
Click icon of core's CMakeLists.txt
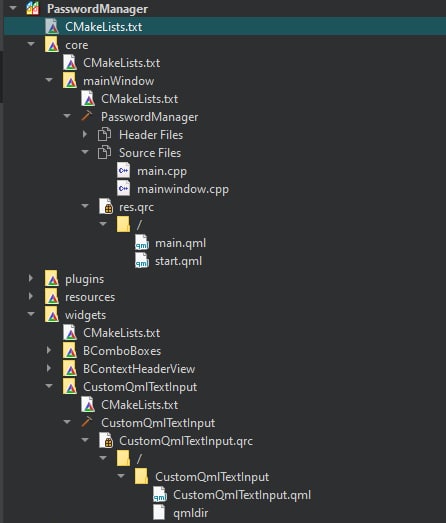(x=70, y=63)
